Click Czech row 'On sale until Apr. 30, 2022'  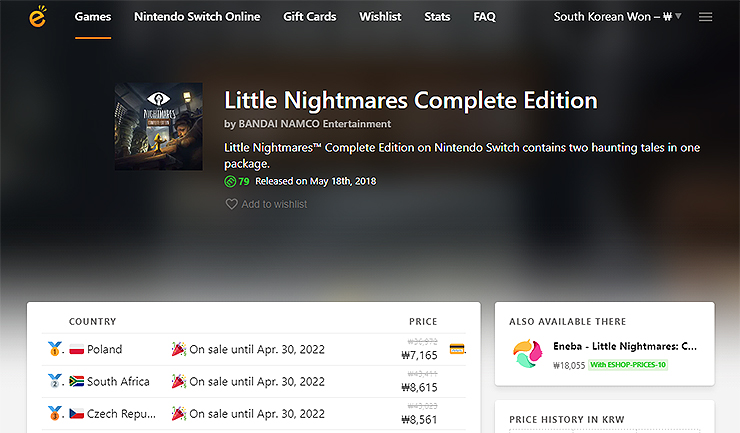click(257, 414)
